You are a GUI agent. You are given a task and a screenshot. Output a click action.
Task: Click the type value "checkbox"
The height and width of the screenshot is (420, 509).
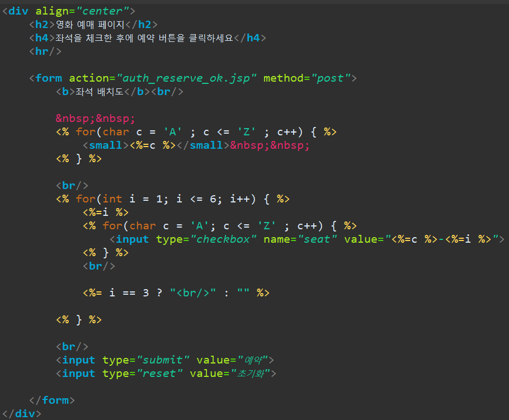pos(223,239)
